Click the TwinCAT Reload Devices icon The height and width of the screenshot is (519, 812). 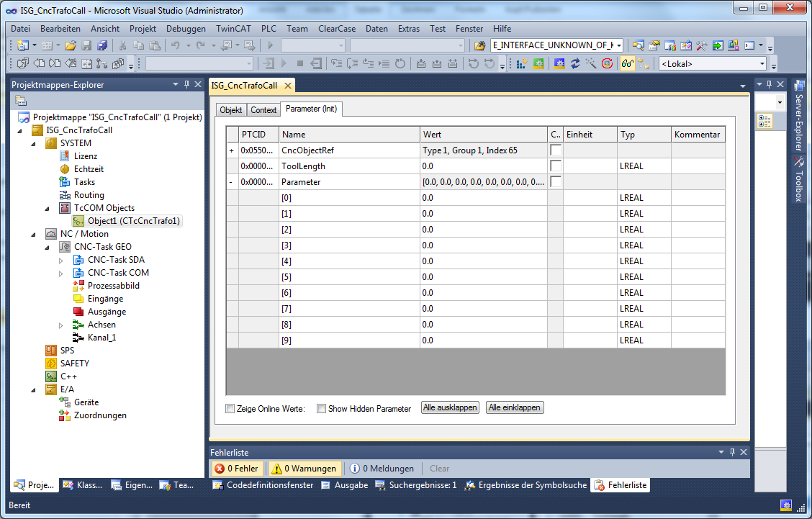(x=575, y=64)
